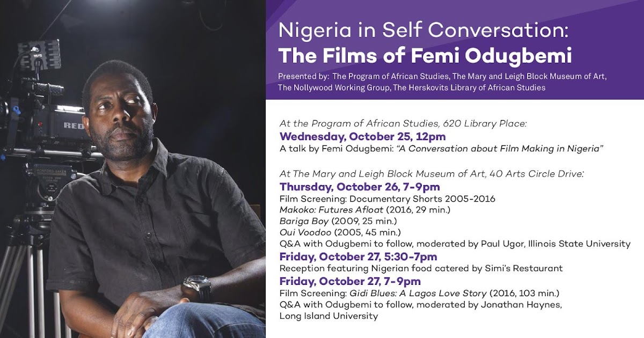Click 'The Films of Femi Odugbemi' heading
The width and height of the screenshot is (644, 338).
[x=425, y=55]
